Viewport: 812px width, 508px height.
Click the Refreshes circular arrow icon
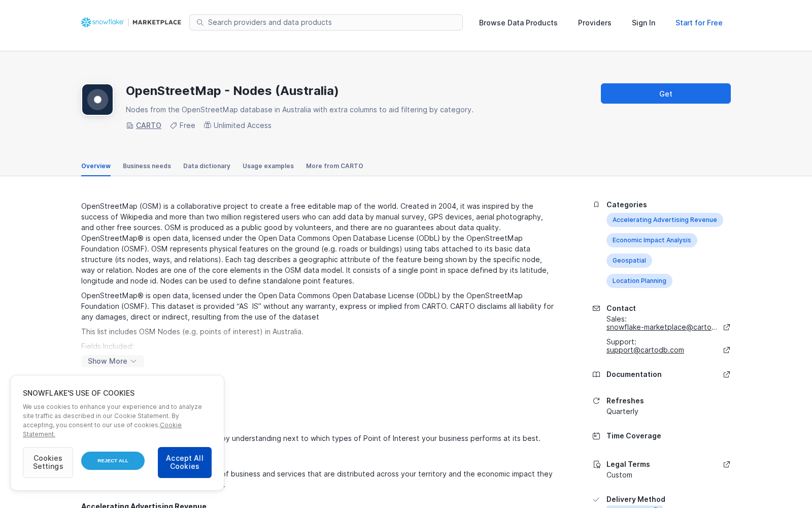point(596,401)
